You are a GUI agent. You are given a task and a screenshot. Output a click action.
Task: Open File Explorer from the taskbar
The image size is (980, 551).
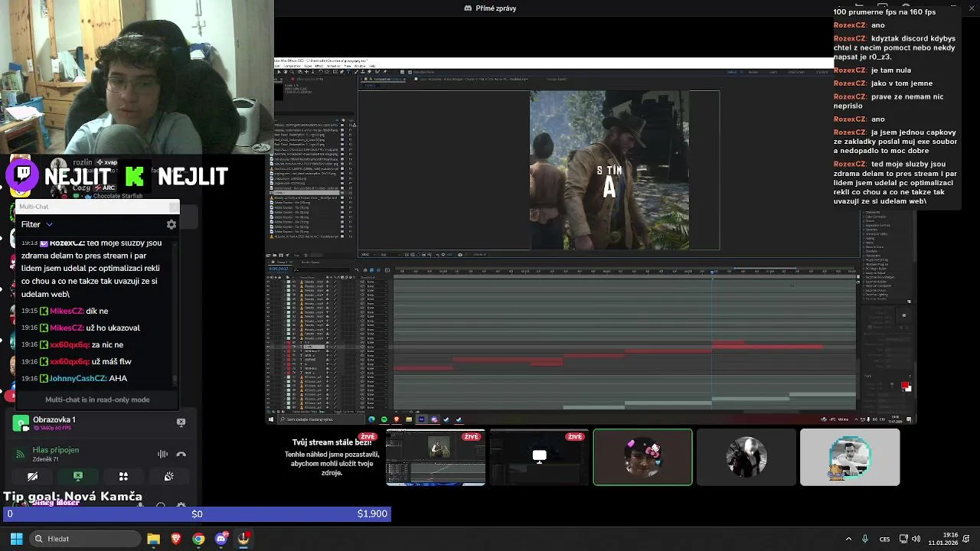coord(153,539)
